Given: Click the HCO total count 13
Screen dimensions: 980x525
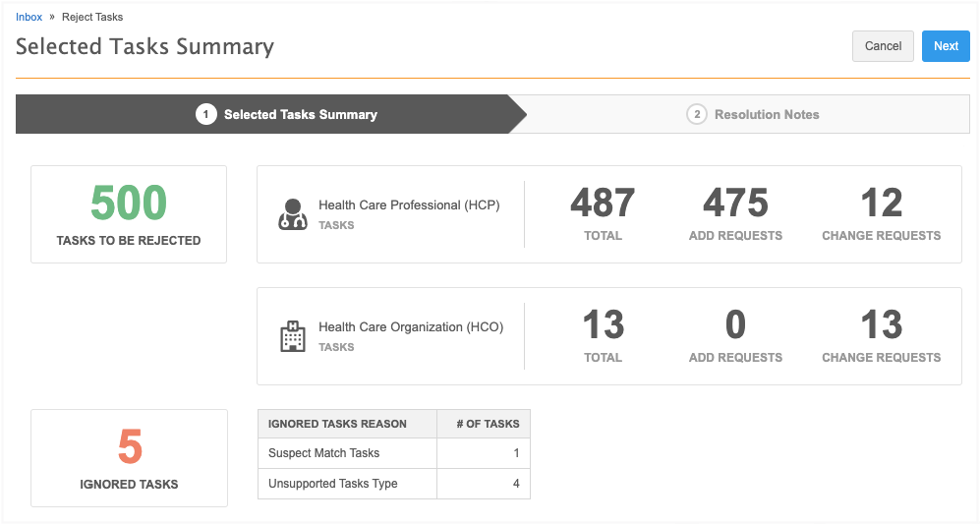Looking at the screenshot, I should click(x=603, y=325).
